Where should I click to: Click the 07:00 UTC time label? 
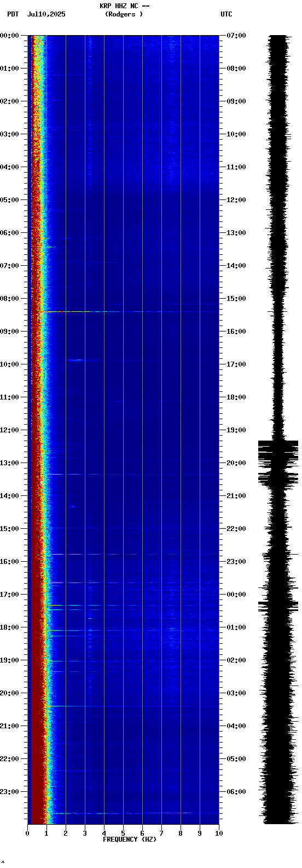pyautogui.click(x=236, y=36)
